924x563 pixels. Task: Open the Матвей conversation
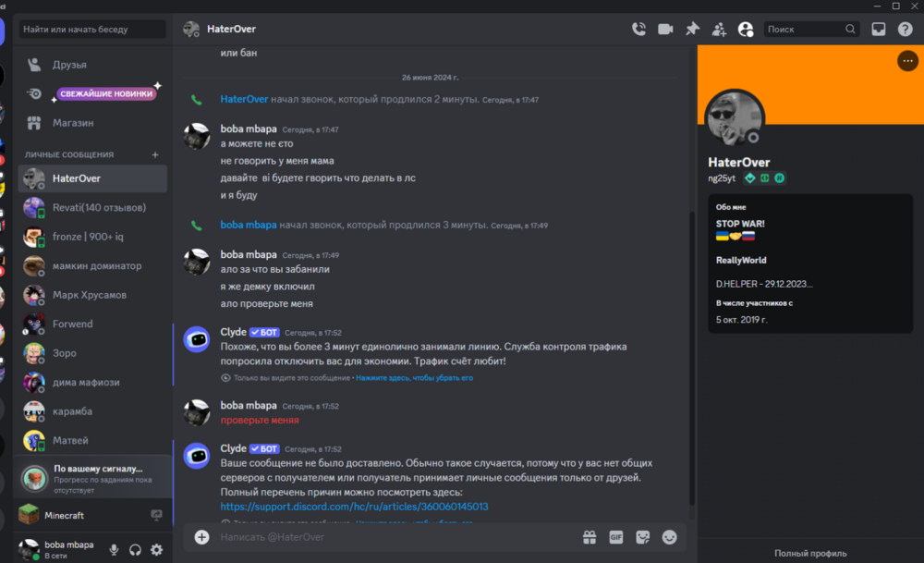pos(92,440)
